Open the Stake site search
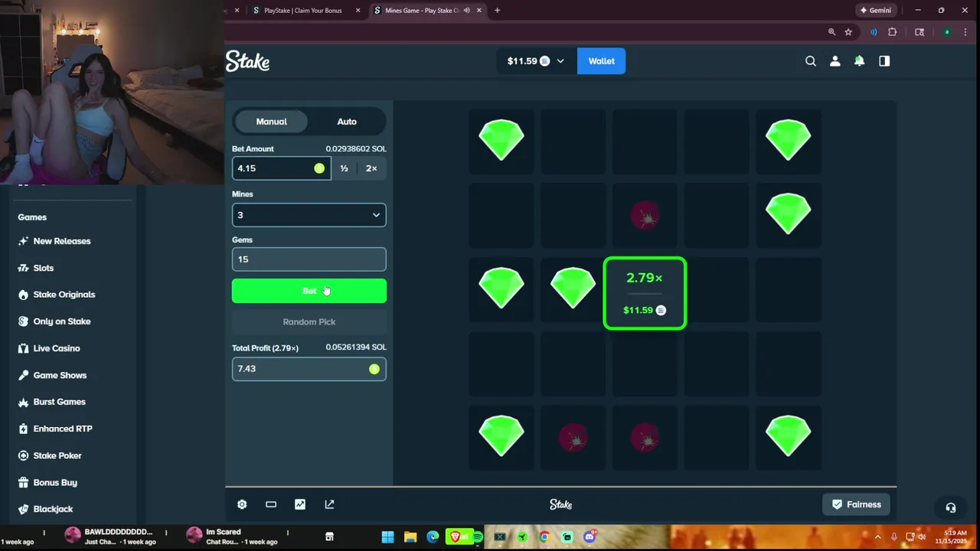Screen dimensions: 980x551 (x=811, y=61)
